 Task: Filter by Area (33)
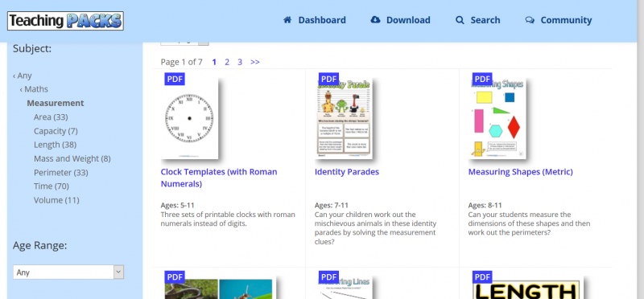click(51, 117)
